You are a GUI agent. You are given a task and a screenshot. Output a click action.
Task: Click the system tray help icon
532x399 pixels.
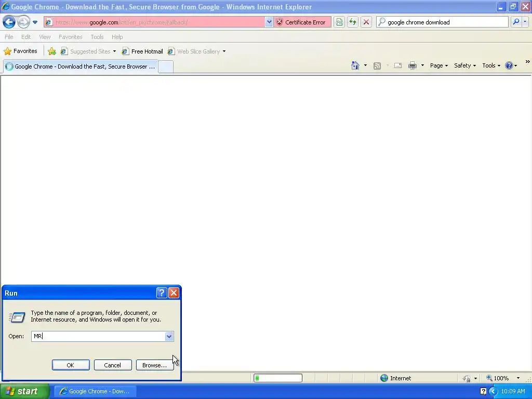coord(483,391)
